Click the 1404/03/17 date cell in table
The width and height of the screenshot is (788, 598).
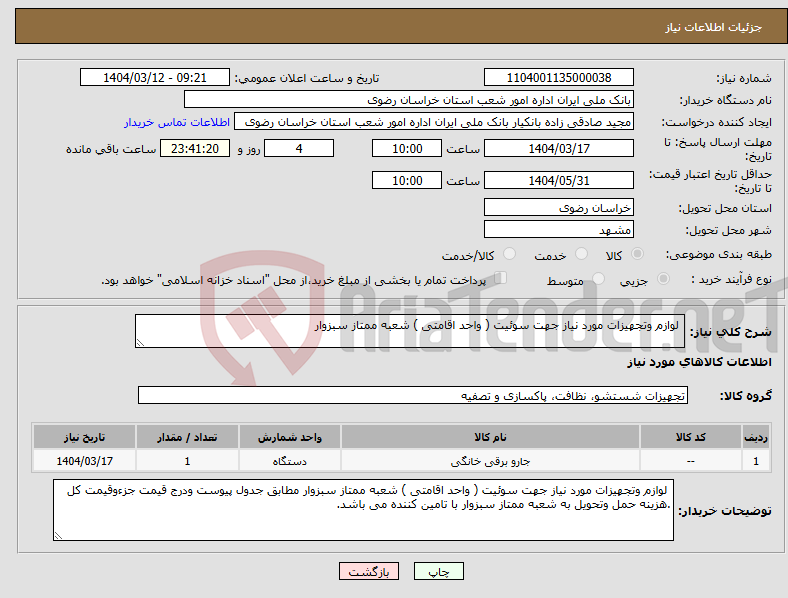tap(84, 461)
